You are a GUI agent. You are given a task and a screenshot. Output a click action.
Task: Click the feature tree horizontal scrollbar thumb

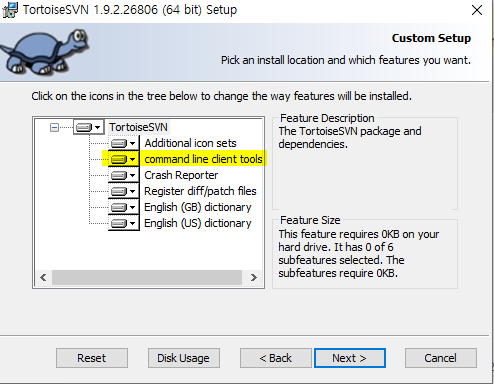[x=147, y=277]
